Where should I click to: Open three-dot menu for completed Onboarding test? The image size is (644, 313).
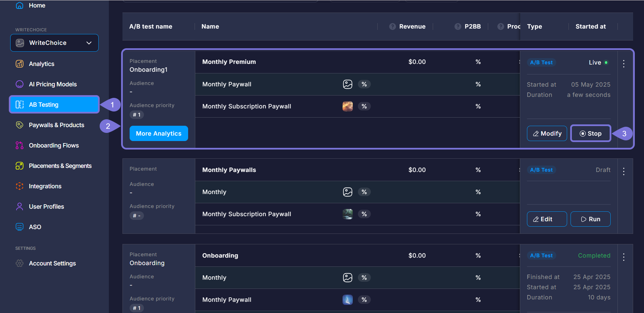(624, 257)
